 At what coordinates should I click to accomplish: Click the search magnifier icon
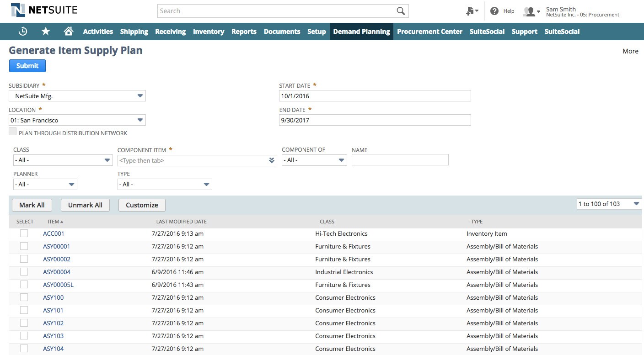point(401,11)
